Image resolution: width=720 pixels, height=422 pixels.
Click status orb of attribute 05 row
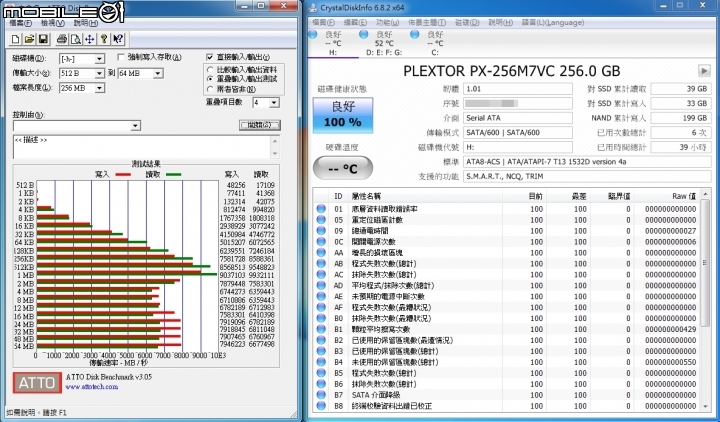[321, 220]
